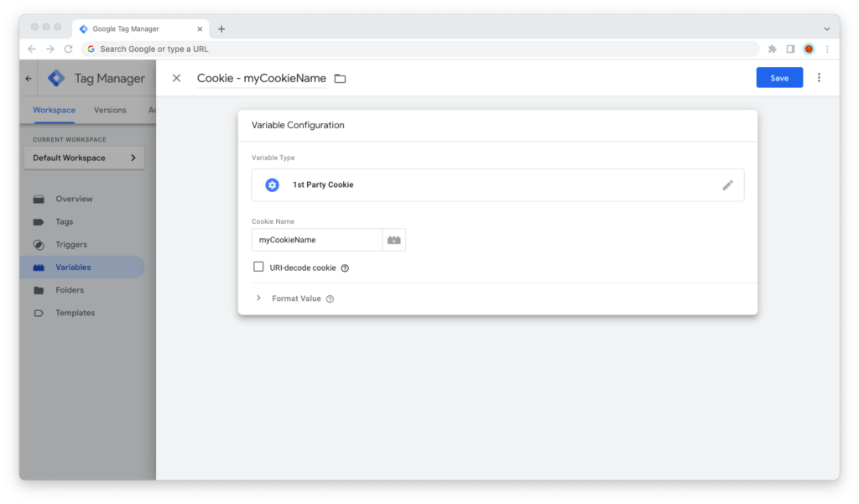Edit variable type with pencil icon

[727, 185]
